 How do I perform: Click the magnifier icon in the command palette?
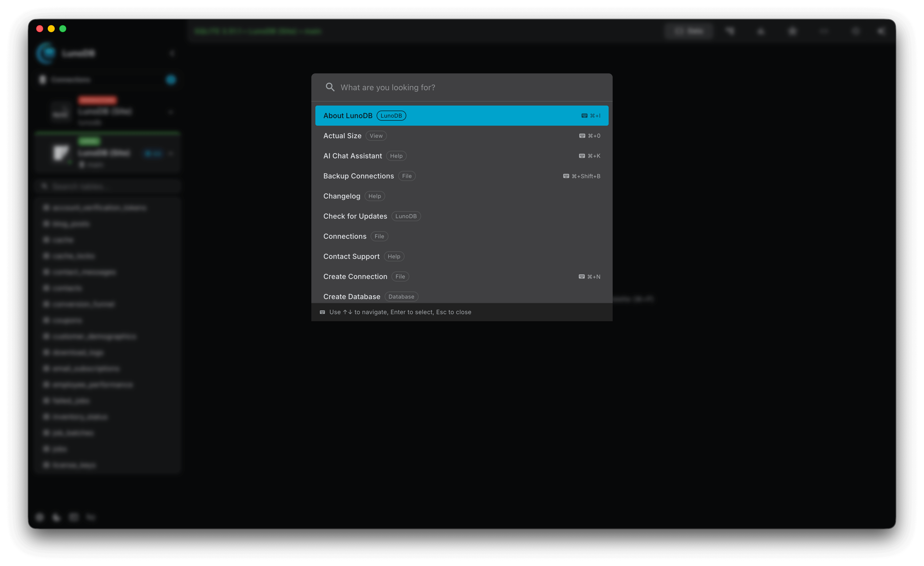click(x=330, y=87)
